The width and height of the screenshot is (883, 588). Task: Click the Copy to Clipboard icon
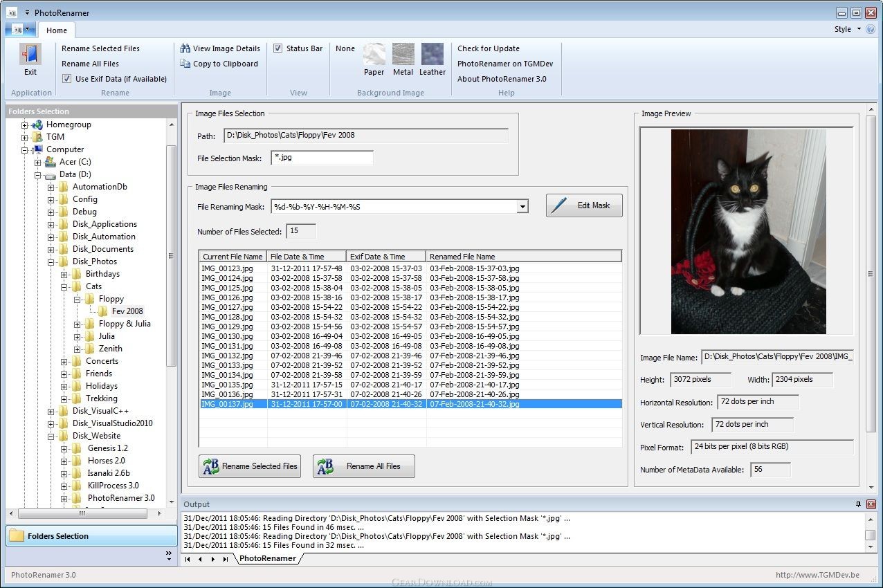pyautogui.click(x=185, y=64)
